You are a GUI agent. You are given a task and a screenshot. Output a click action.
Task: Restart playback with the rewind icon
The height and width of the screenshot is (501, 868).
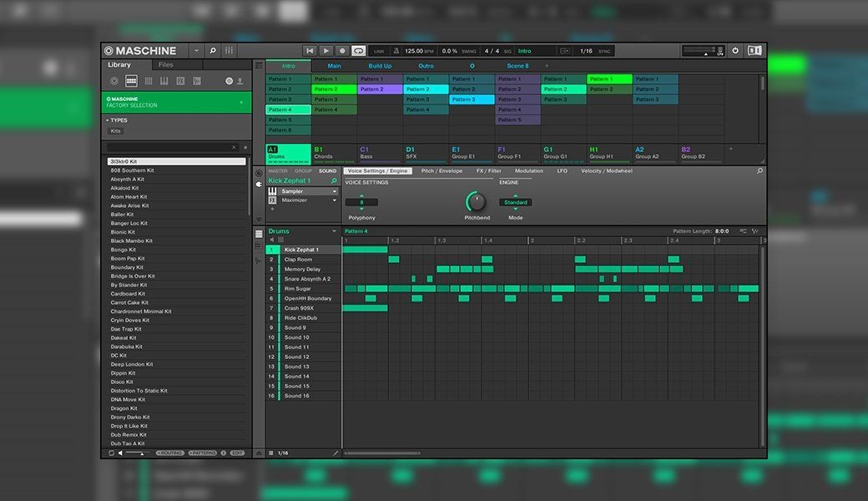tap(310, 51)
